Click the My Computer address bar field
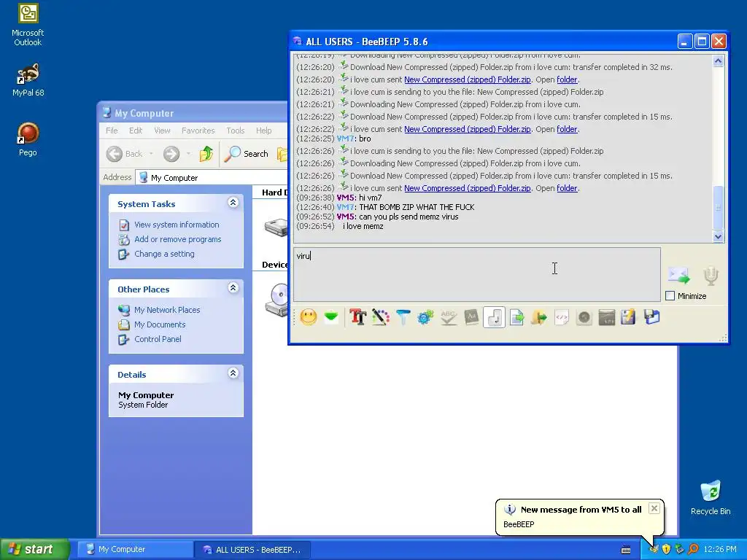The width and height of the screenshot is (747, 560). coord(212,178)
